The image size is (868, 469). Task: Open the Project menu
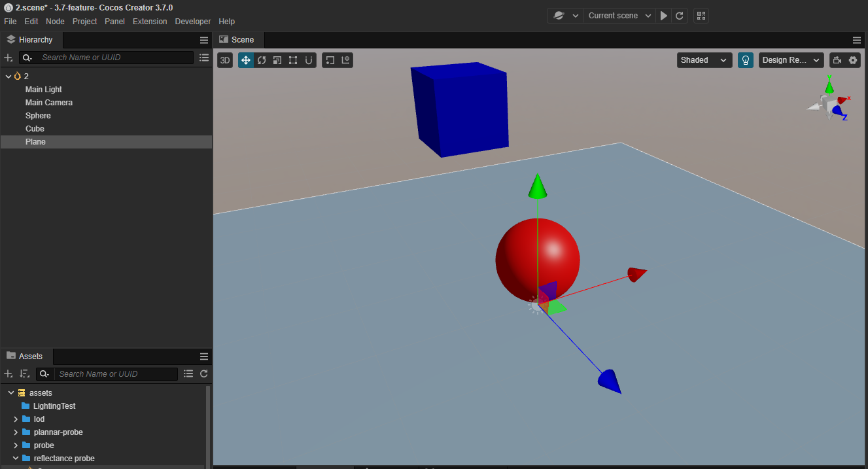tap(85, 22)
